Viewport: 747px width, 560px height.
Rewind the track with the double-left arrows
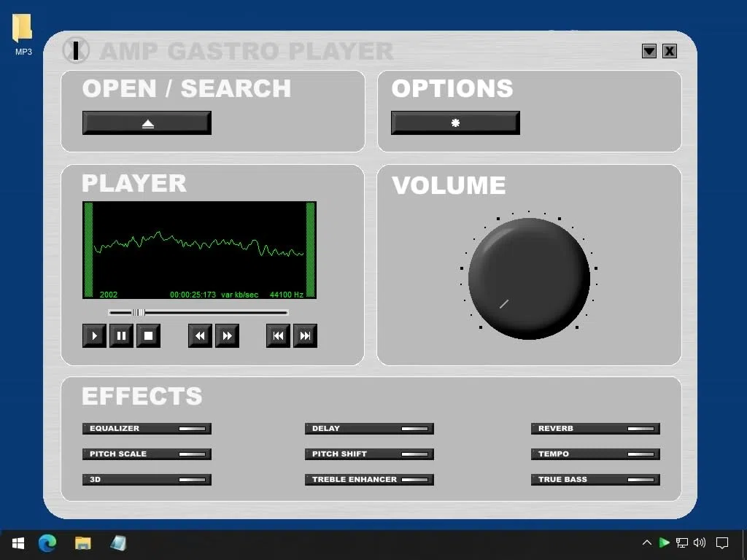coord(200,335)
